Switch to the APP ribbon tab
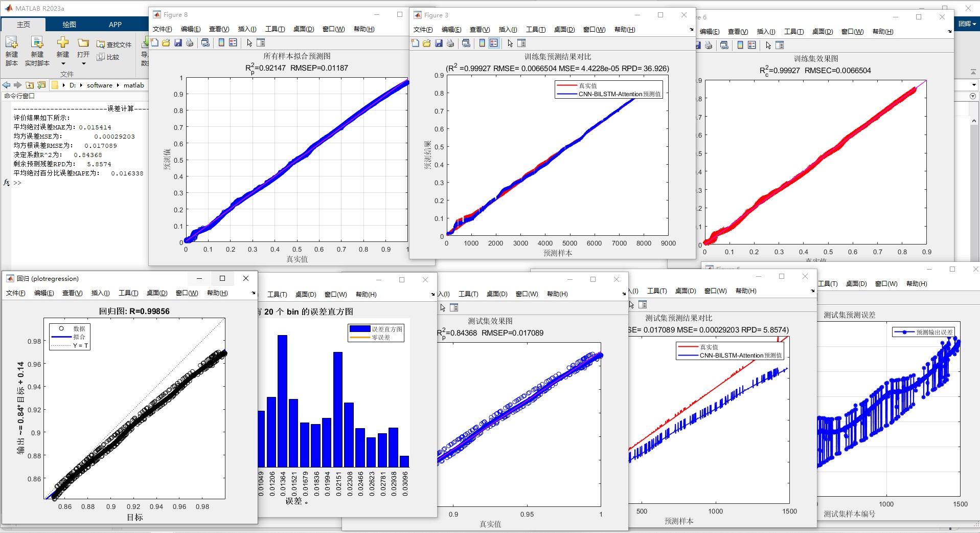Image resolution: width=980 pixels, height=533 pixels. tap(115, 25)
